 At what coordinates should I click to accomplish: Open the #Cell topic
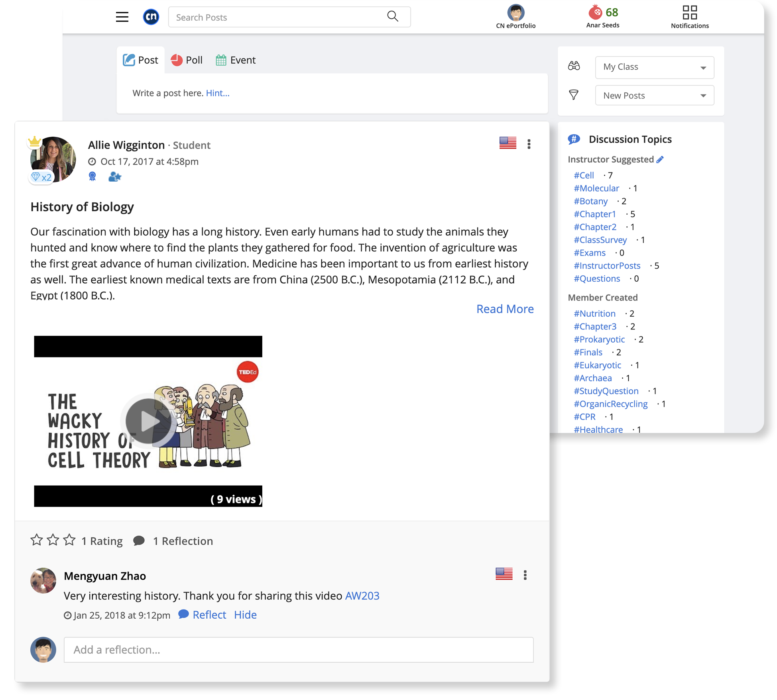coord(584,175)
